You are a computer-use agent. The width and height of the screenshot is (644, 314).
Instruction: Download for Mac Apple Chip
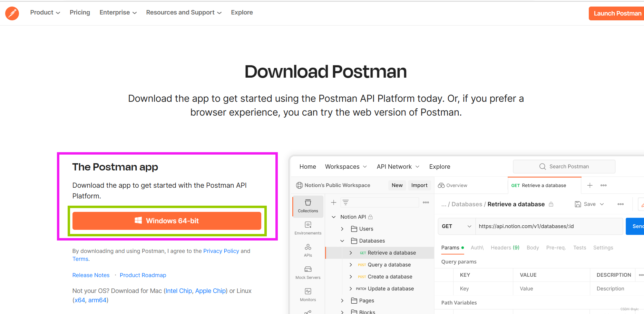click(x=211, y=291)
